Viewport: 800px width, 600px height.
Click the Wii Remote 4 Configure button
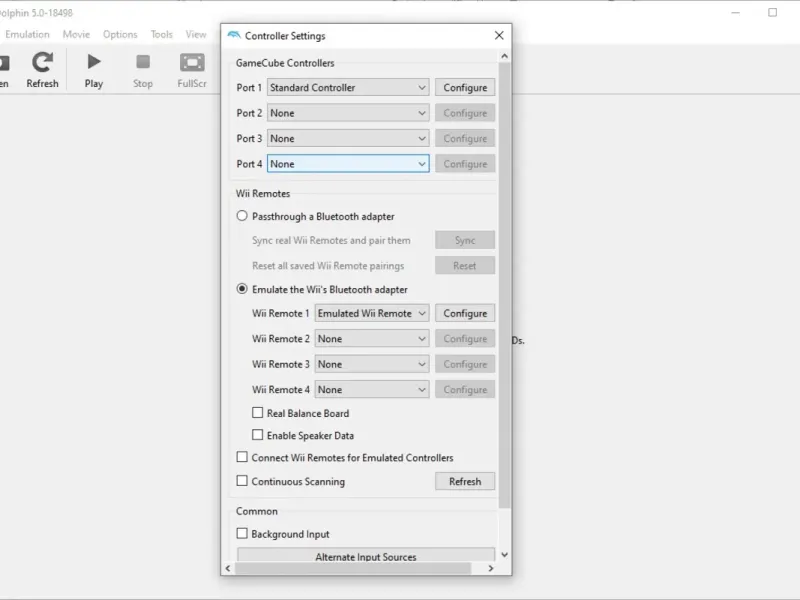(x=465, y=390)
